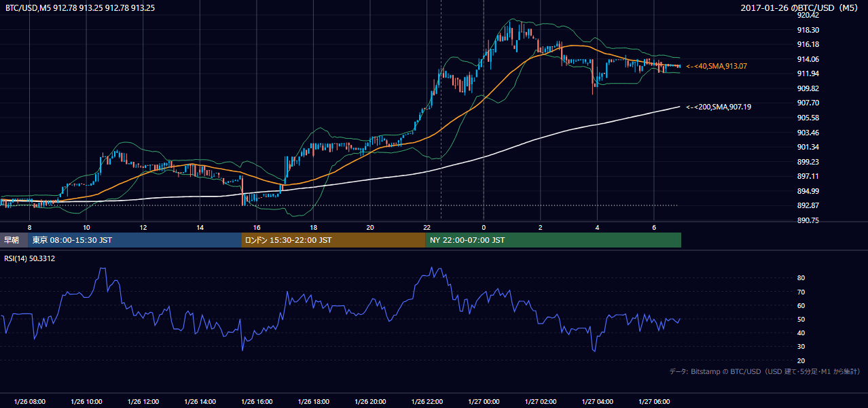
Task: Click price axis label 903.46
Action: click(x=808, y=133)
